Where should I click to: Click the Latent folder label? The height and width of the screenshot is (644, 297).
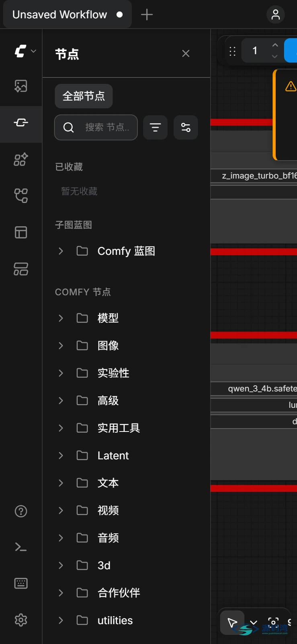113,455
